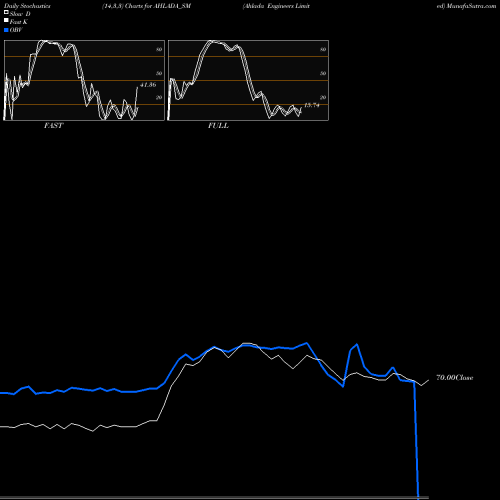Click the blue OBV legend swatch
Screen dimensions: 500x500
click(6, 30)
